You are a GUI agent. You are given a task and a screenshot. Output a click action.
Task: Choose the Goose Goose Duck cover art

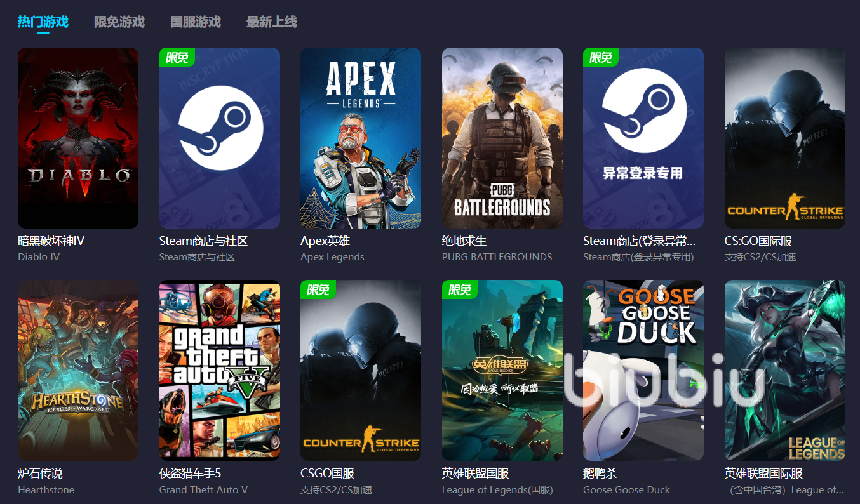tap(643, 370)
